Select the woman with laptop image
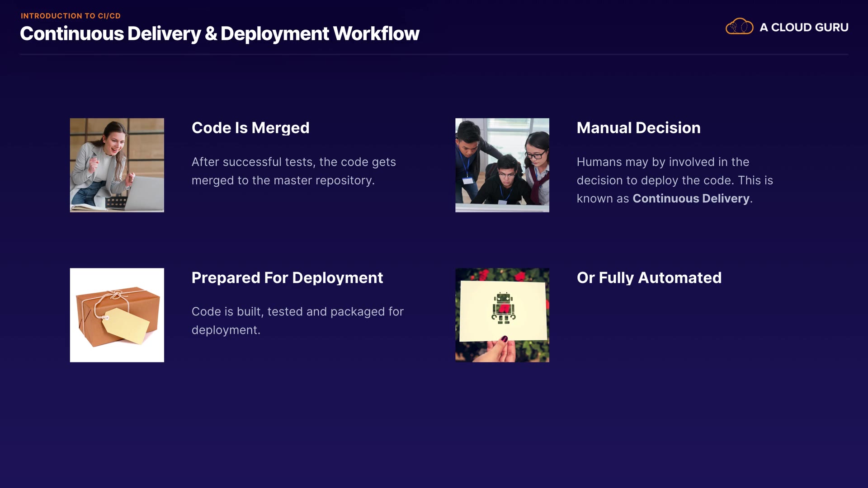This screenshot has width=868, height=488. click(117, 165)
